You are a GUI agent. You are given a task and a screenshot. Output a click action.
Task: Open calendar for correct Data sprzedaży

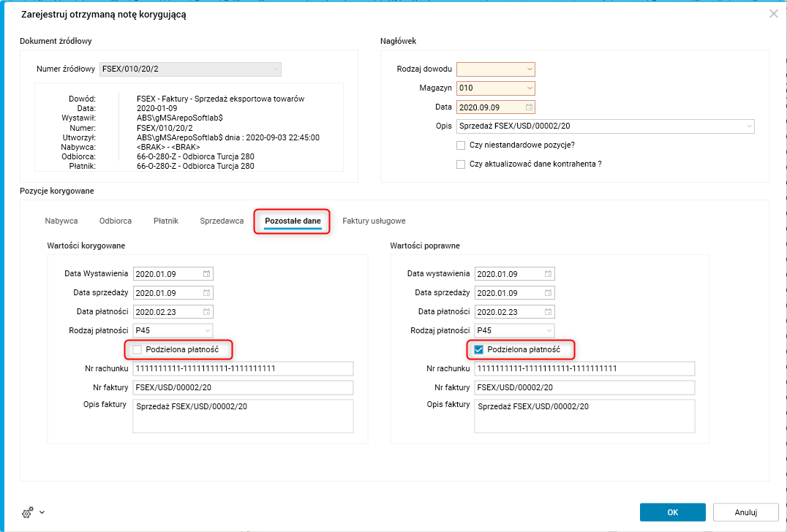point(549,293)
